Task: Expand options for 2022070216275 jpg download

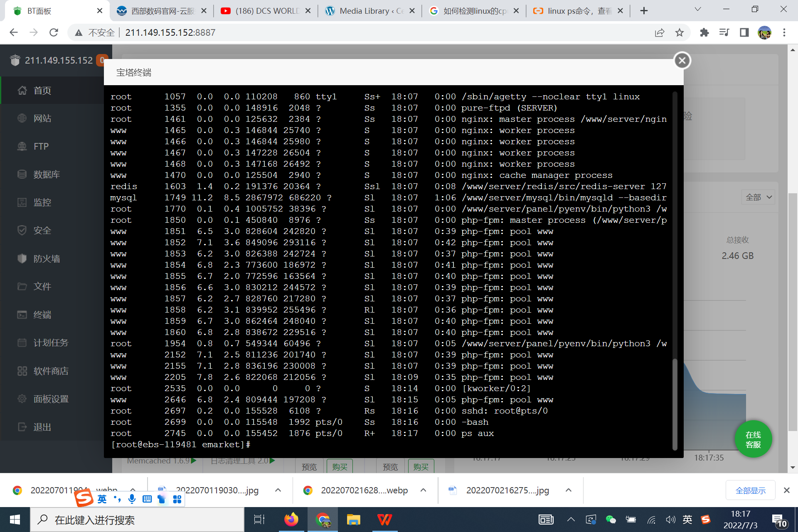Action: coord(568,490)
